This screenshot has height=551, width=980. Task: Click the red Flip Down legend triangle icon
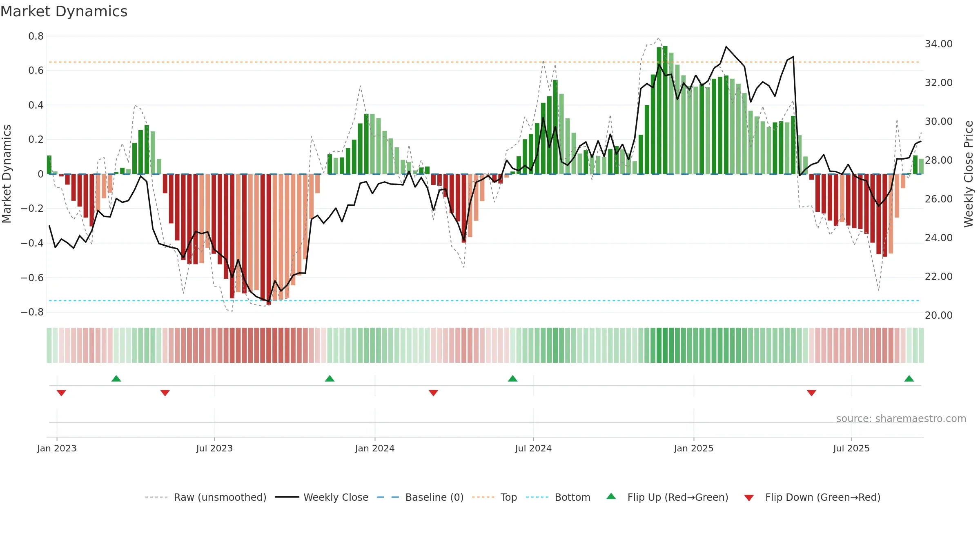pyautogui.click(x=749, y=498)
